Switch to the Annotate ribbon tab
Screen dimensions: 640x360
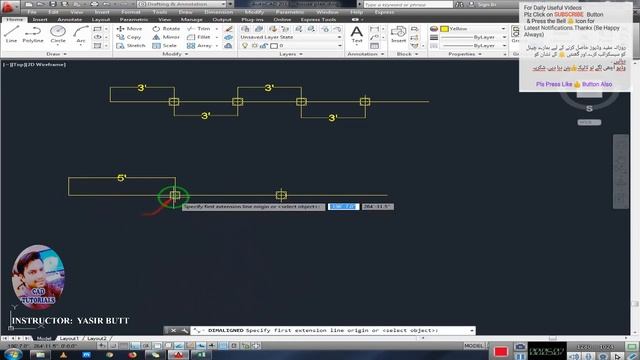pyautogui.click(x=69, y=20)
